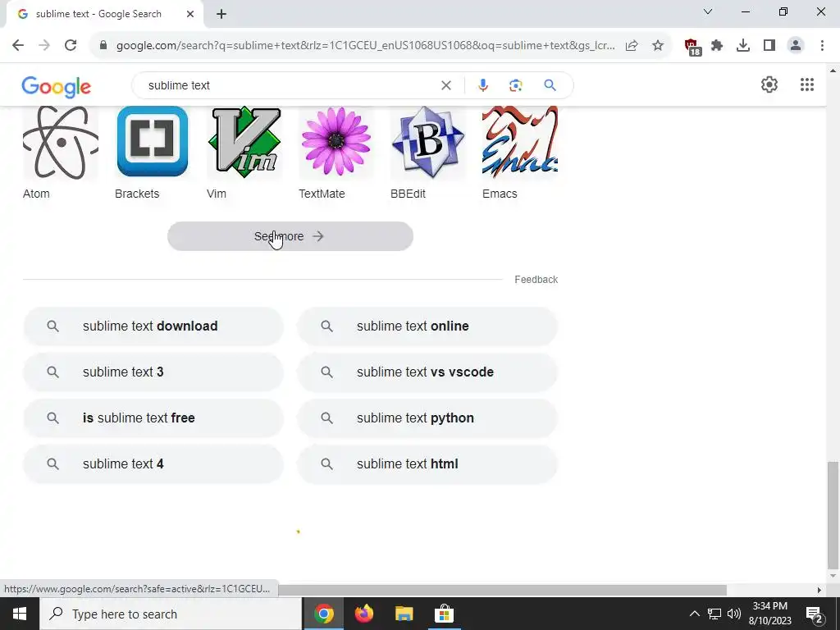The image size is (840, 630).
Task: Clear the search box with the X icon
Action: point(445,85)
